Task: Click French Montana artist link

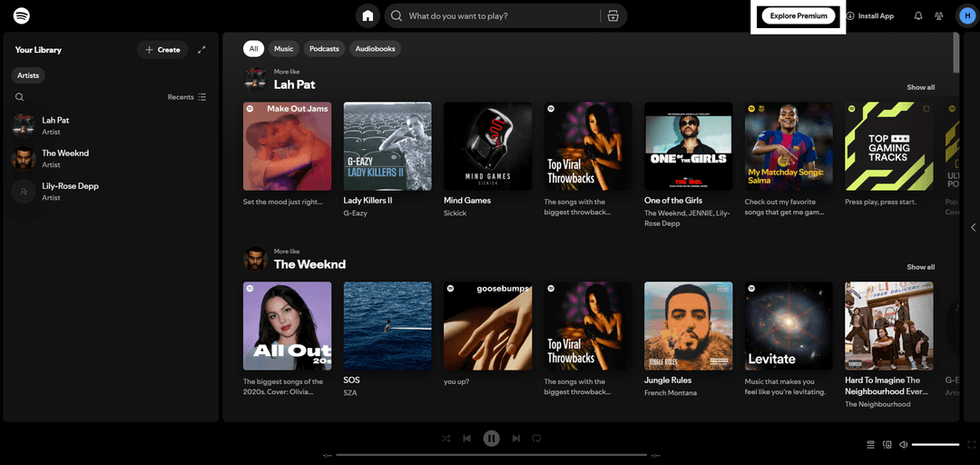Action: (670, 393)
